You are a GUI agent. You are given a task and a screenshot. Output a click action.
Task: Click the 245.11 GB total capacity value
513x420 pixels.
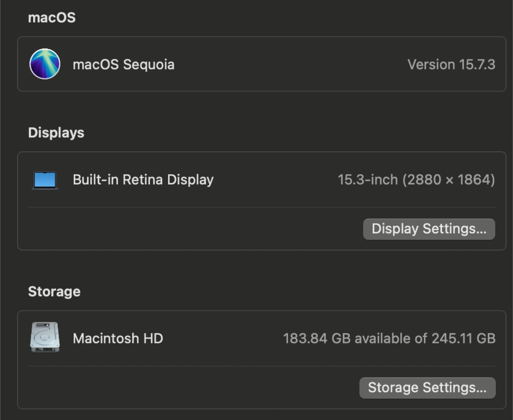point(463,338)
